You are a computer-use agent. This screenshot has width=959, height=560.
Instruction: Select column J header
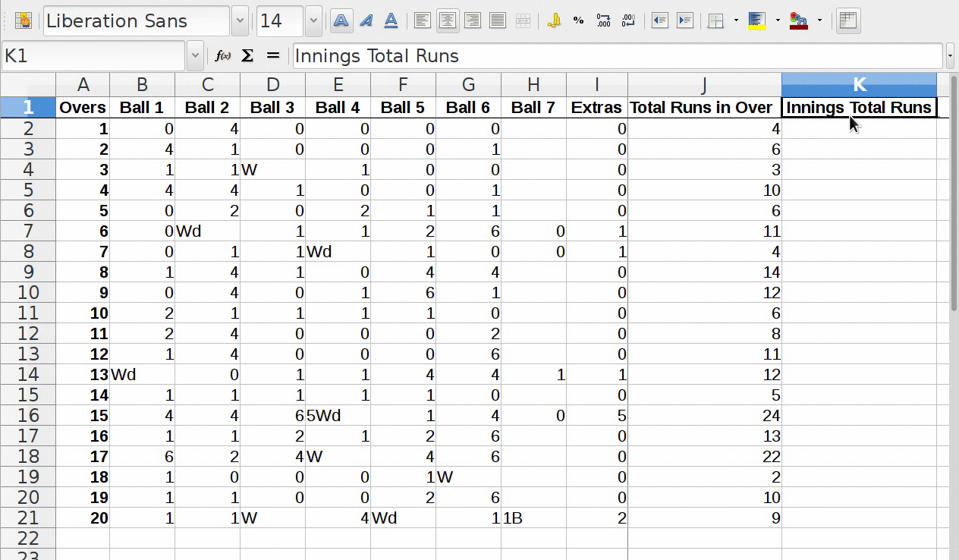704,85
